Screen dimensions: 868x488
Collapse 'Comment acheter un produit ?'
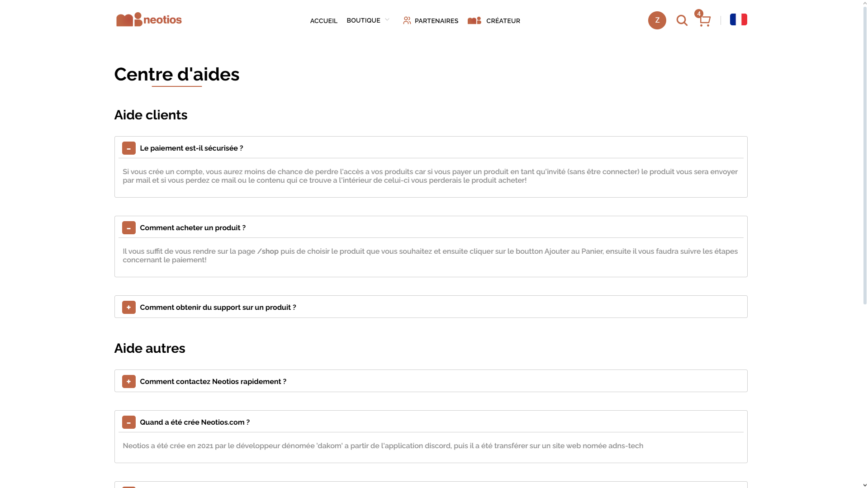point(129,227)
